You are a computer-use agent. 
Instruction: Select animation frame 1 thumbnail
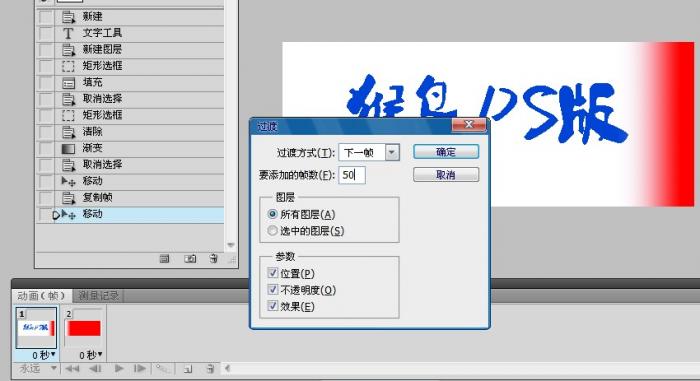pos(36,328)
